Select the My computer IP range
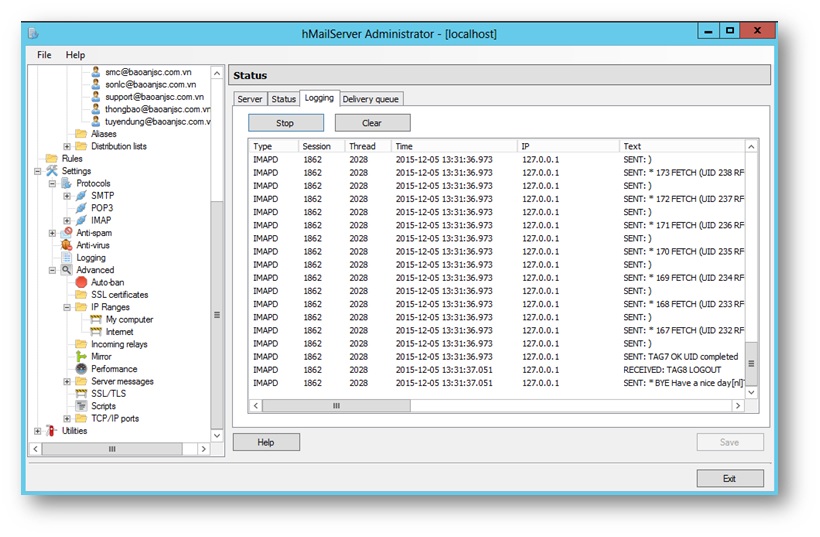Image resolution: width=820 pixels, height=537 pixels. [x=129, y=320]
